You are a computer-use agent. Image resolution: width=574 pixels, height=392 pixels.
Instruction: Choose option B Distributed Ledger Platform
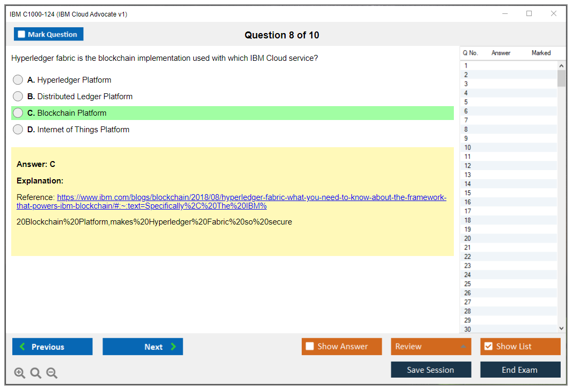(x=18, y=97)
